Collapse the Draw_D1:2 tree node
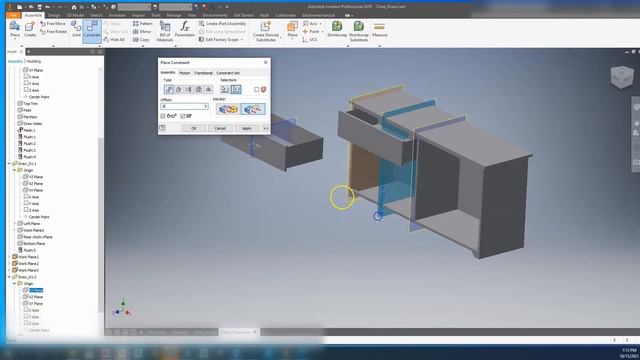 [9, 277]
